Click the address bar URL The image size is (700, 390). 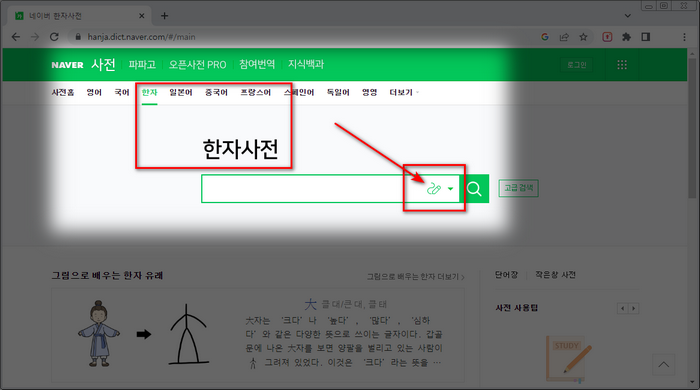click(141, 37)
